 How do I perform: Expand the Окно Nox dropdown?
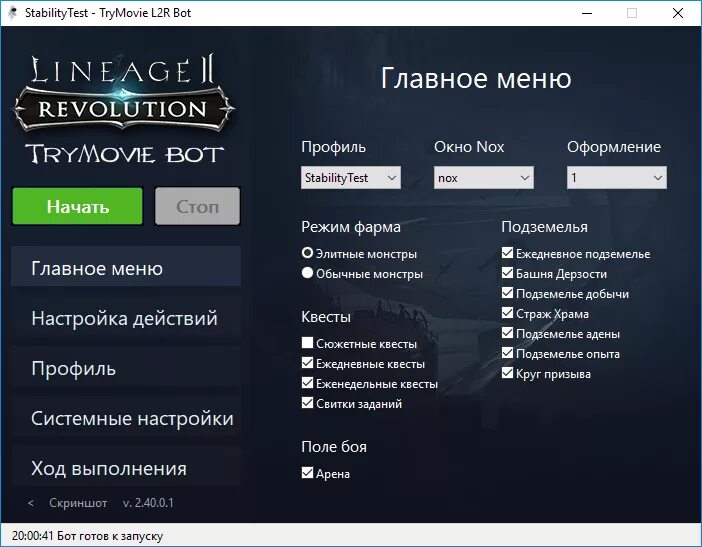pos(484,178)
